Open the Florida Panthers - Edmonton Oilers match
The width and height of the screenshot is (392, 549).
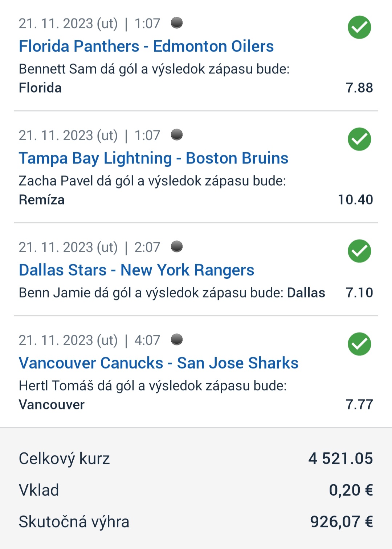(x=146, y=47)
